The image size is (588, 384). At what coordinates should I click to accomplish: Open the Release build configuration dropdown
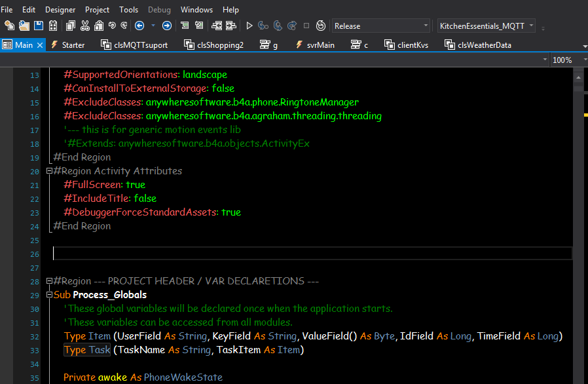tap(381, 26)
